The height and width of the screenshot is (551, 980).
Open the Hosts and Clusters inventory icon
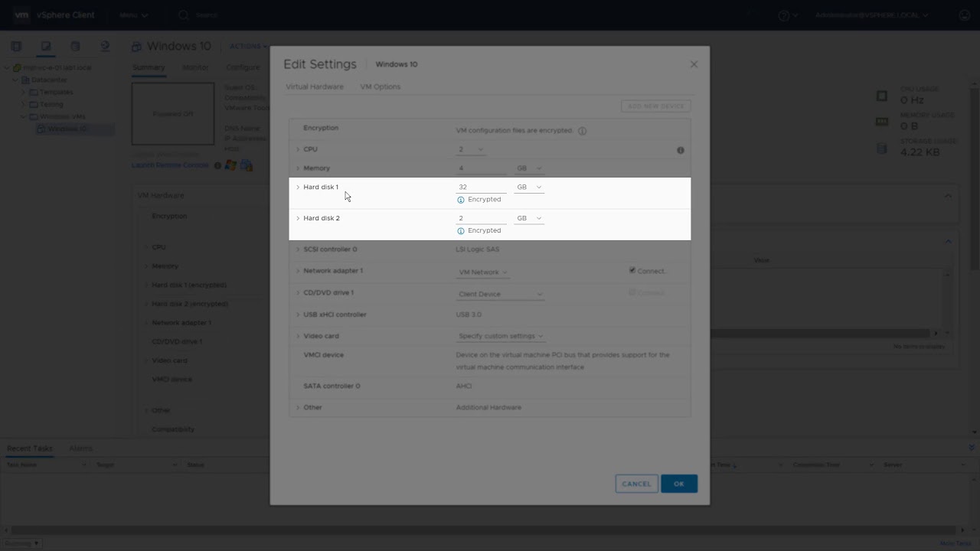coord(16,47)
